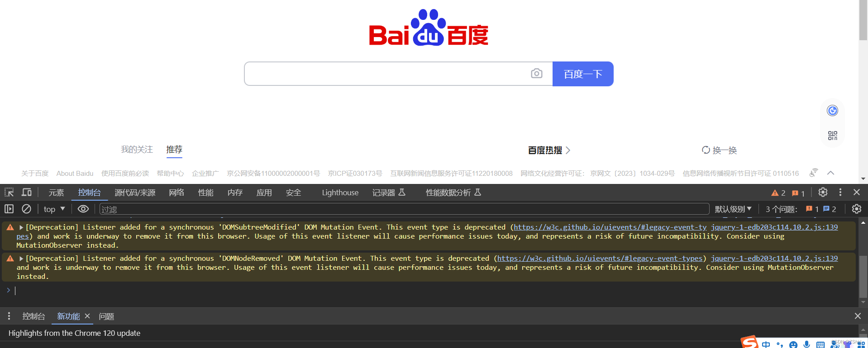
Task: Activate DevTools inspect element picker icon
Action: (x=9, y=193)
